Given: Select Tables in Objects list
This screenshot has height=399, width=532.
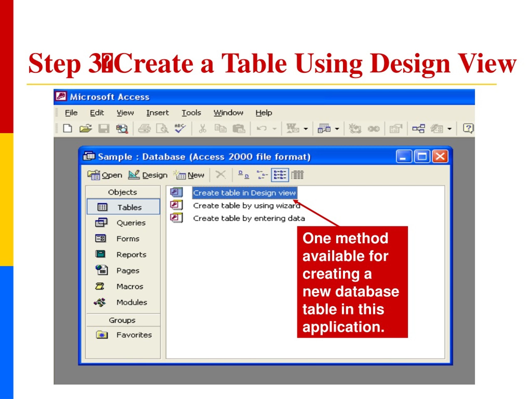Looking at the screenshot, I should click(123, 207).
